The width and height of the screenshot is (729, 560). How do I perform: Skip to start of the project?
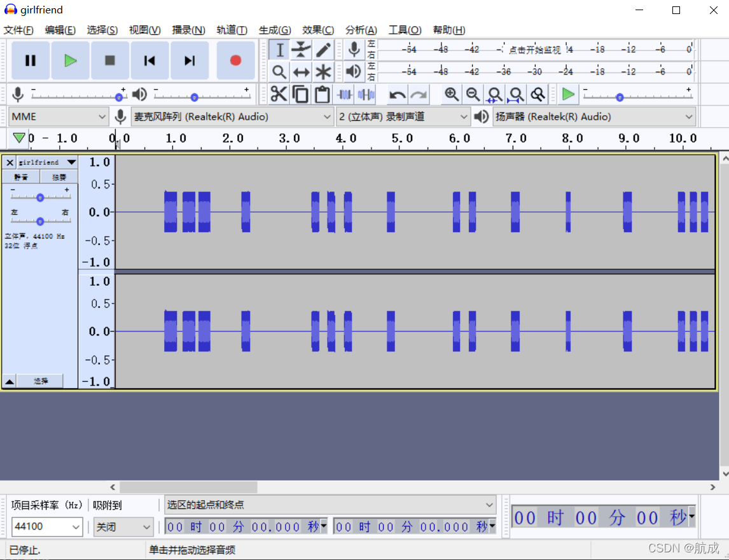coord(149,60)
